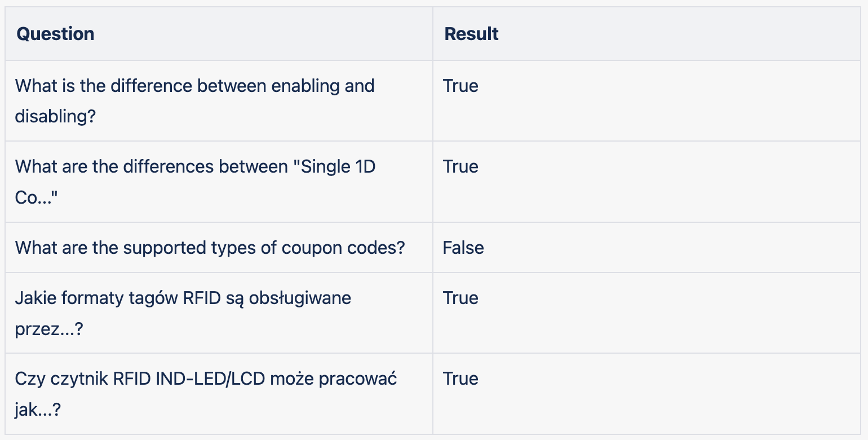Select the Jakie formaty tagów RFID question
This screenshot has height=440, width=868.
pyautogui.click(x=219, y=313)
